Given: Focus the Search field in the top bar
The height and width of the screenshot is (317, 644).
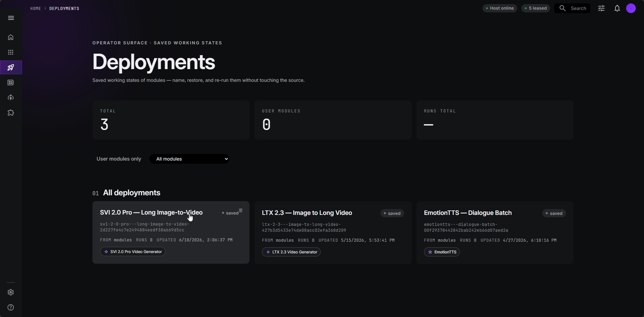Looking at the screenshot, I should coord(572,8).
